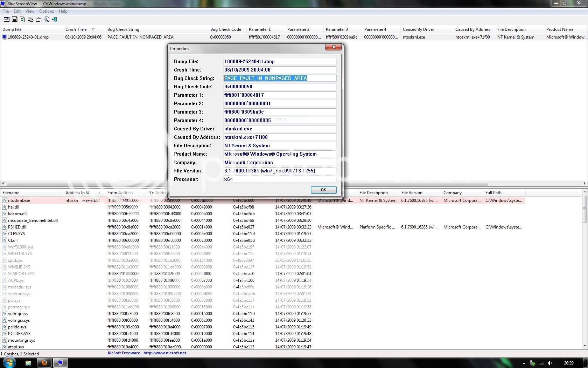Viewport: 588px width, 368px height.
Task: Open Windows Explorer from taskbar
Action: tap(28, 363)
